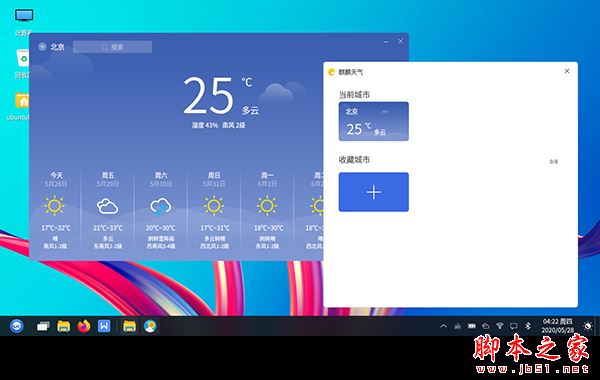Image resolution: width=600 pixels, height=380 pixels.
Task: Launch WPS Writer from the taskbar
Action: [x=104, y=326]
